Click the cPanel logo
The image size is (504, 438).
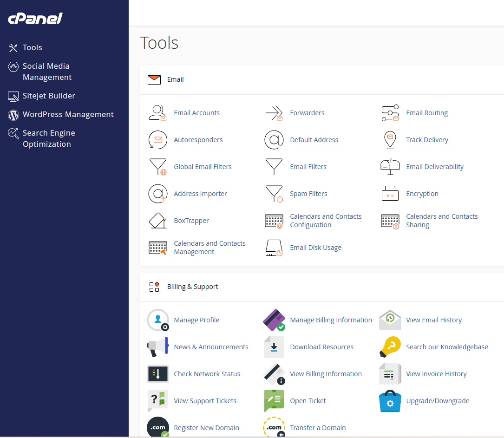[35, 18]
